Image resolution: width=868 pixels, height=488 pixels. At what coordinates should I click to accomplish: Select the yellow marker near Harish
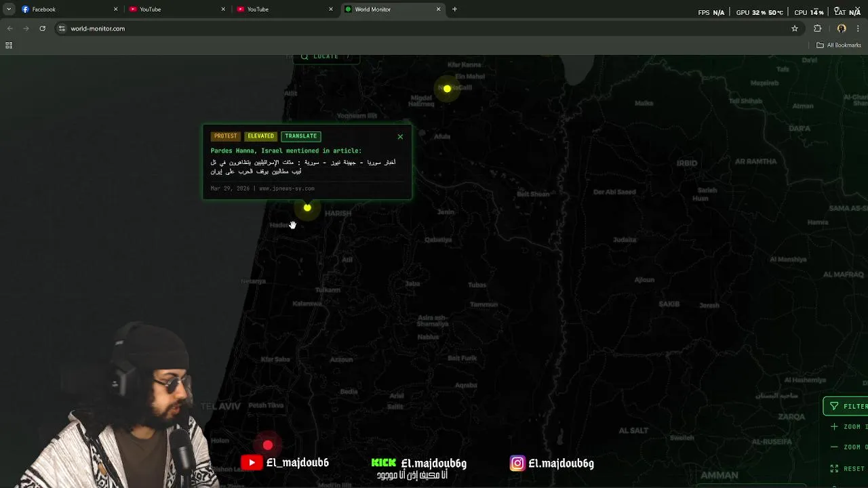[307, 208]
